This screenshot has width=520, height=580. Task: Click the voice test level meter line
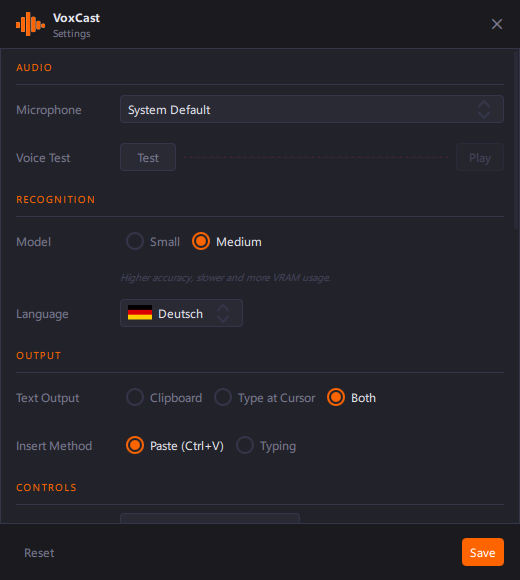click(316, 157)
